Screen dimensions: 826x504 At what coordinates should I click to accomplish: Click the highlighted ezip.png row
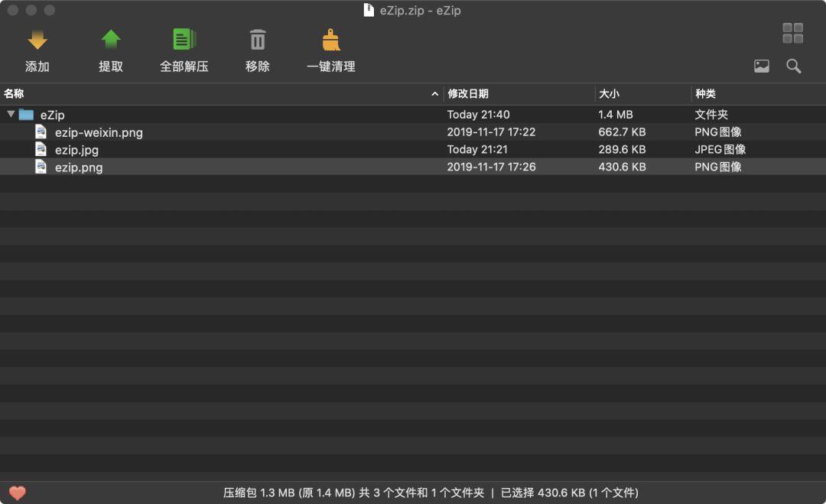[79, 167]
